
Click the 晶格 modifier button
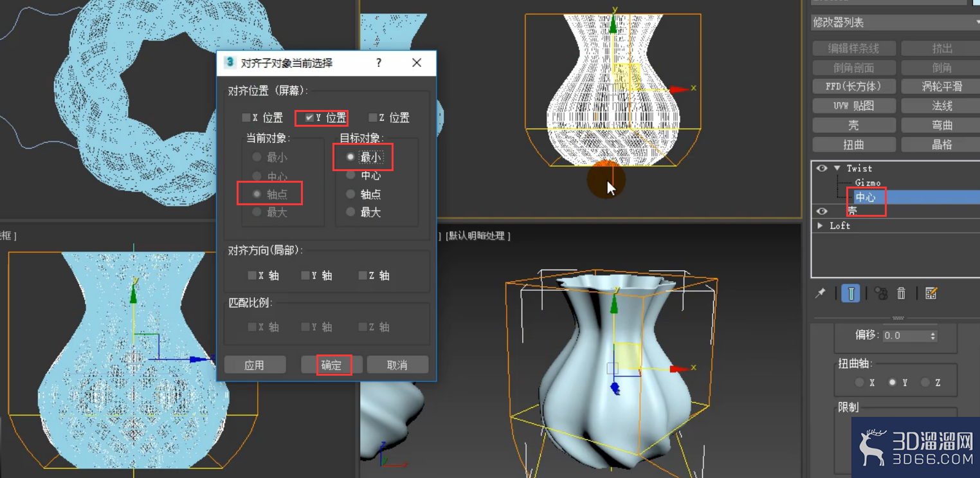tap(941, 144)
